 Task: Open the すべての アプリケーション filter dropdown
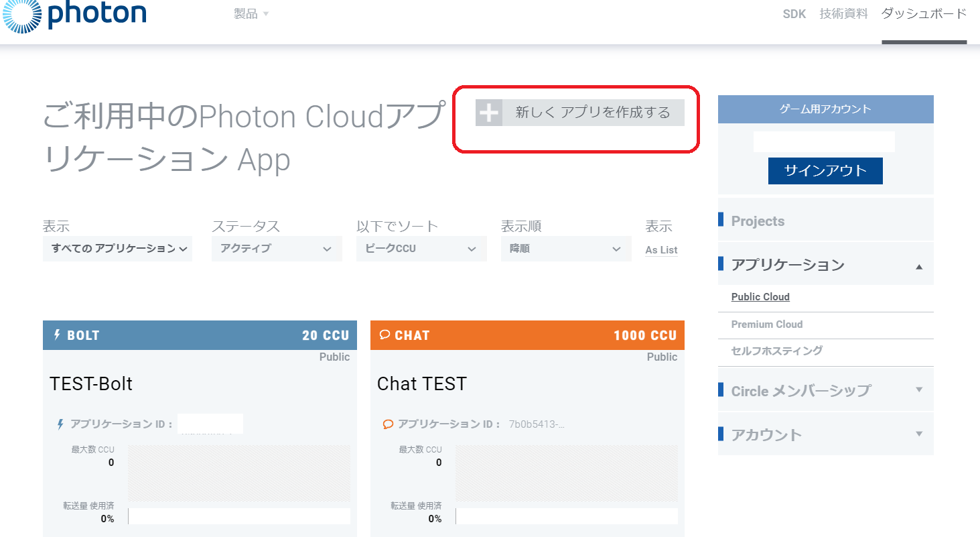tap(117, 249)
